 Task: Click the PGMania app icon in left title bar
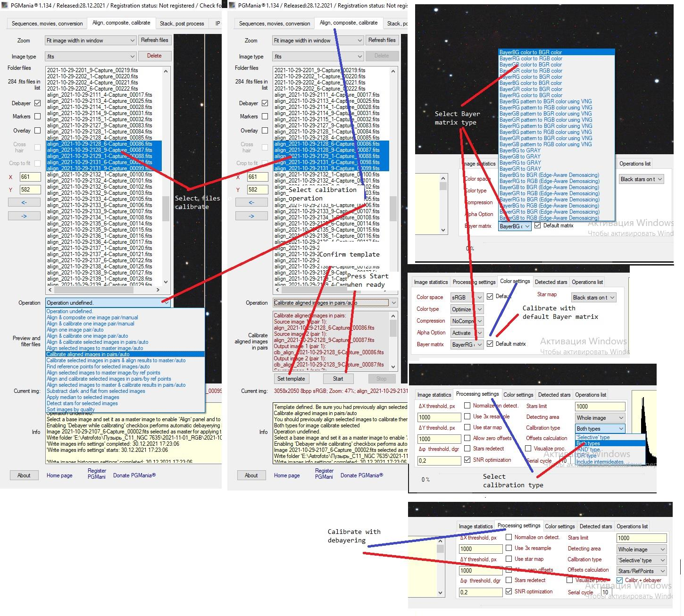(5, 5)
